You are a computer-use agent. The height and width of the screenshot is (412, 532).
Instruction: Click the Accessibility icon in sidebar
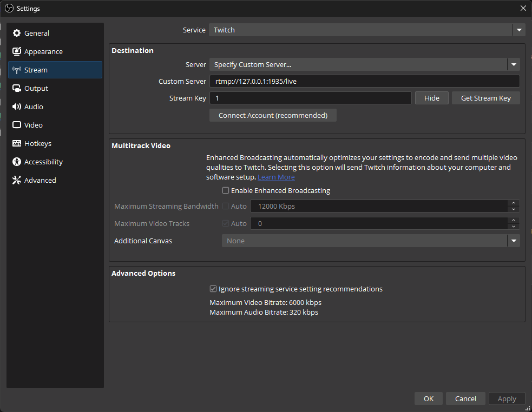point(17,162)
